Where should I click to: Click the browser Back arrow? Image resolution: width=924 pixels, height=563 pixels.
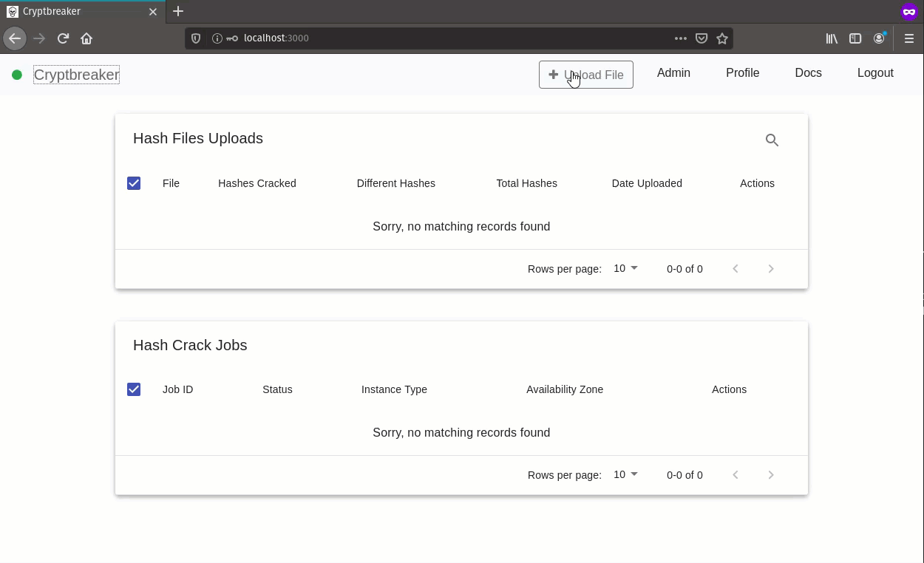pyautogui.click(x=15, y=38)
